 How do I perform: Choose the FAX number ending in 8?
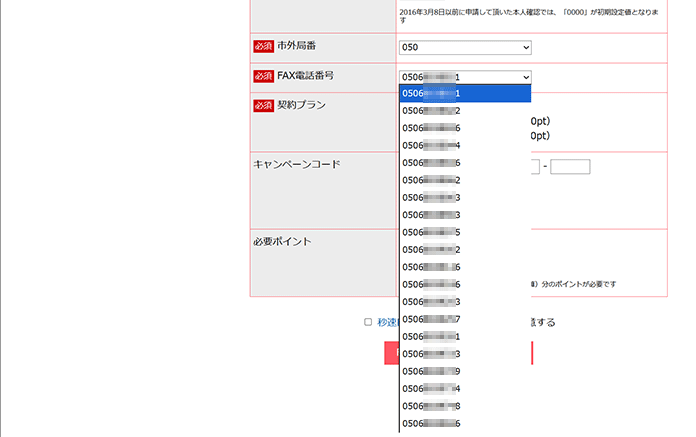click(464, 406)
